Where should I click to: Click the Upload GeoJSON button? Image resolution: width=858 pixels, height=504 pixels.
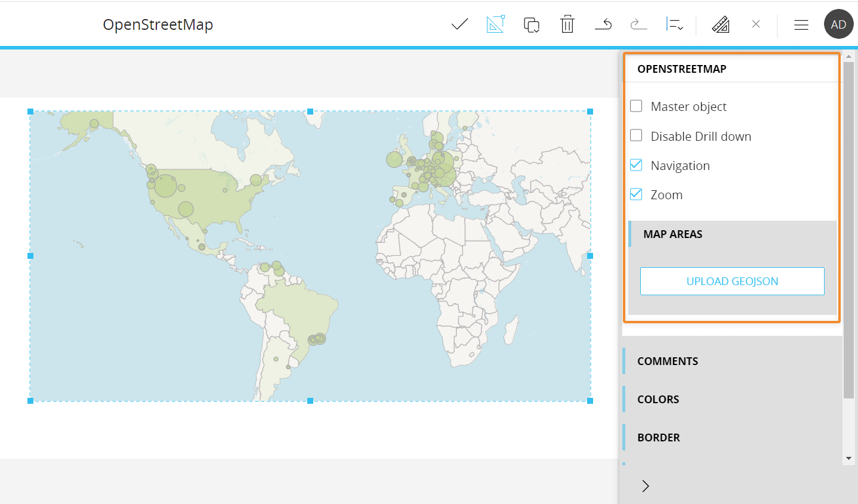coord(732,281)
